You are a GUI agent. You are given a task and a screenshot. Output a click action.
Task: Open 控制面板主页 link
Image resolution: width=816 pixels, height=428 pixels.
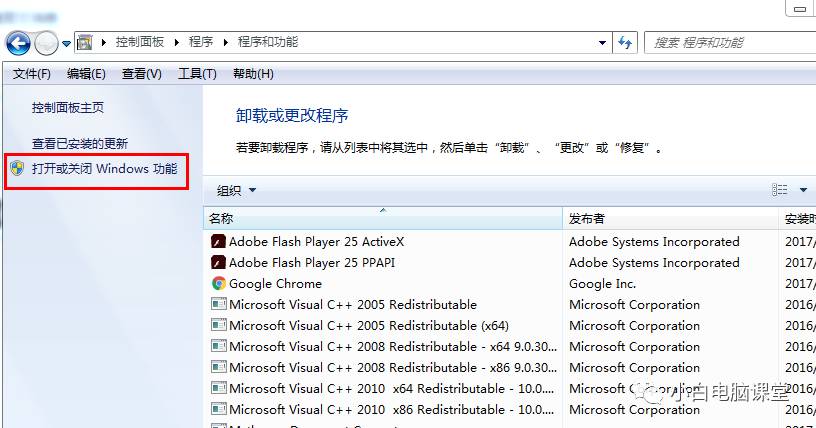coord(68,108)
